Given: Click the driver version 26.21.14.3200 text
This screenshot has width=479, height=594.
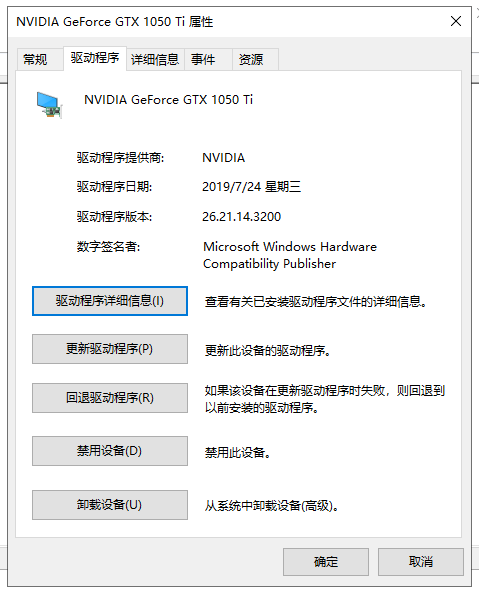Looking at the screenshot, I should coord(241,217).
